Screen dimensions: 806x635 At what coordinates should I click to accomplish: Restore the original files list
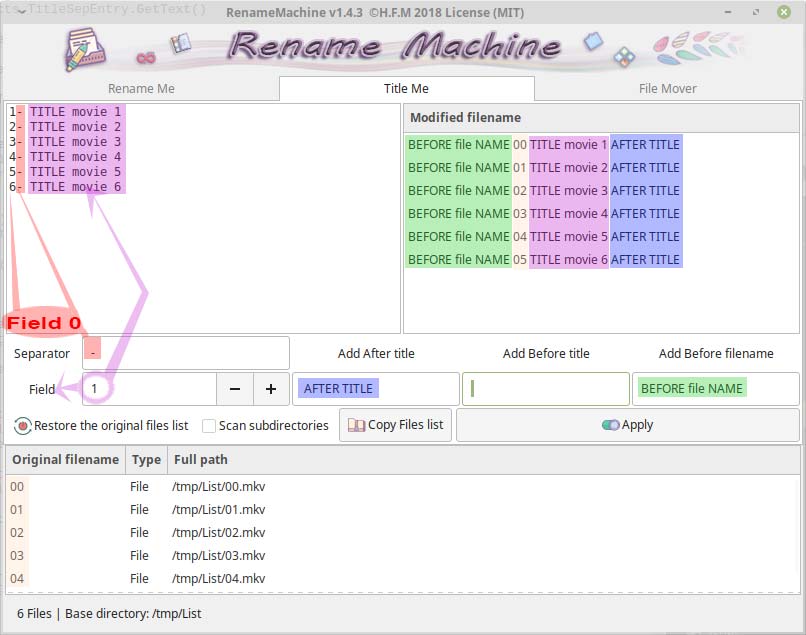pos(102,426)
